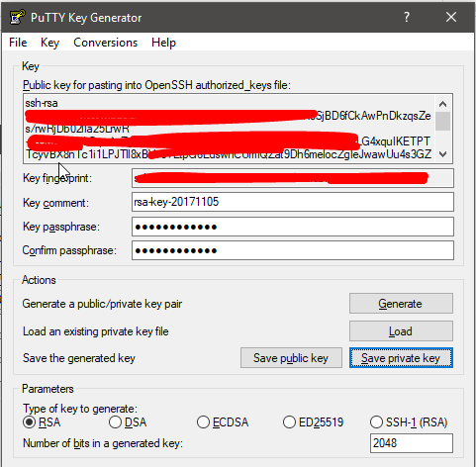Image resolution: width=476 pixels, height=467 pixels.
Task: Click the question mark help icon
Action: coord(407,17)
